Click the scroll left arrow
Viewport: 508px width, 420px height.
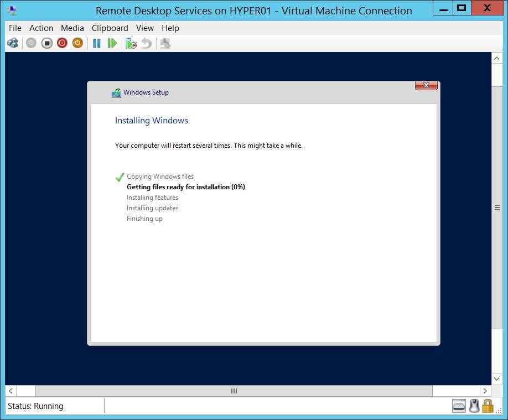pyautogui.click(x=11, y=391)
